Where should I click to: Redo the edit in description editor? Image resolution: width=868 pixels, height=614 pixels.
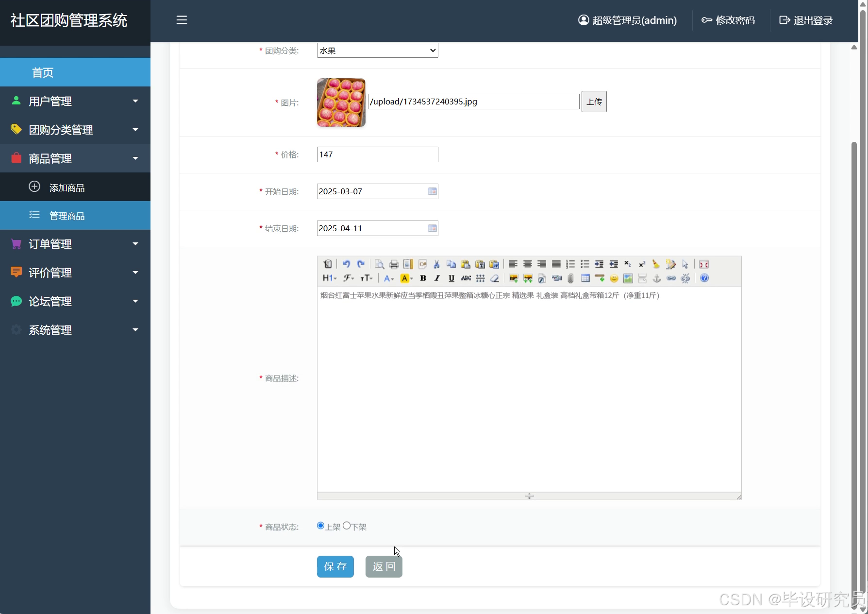coord(361,264)
